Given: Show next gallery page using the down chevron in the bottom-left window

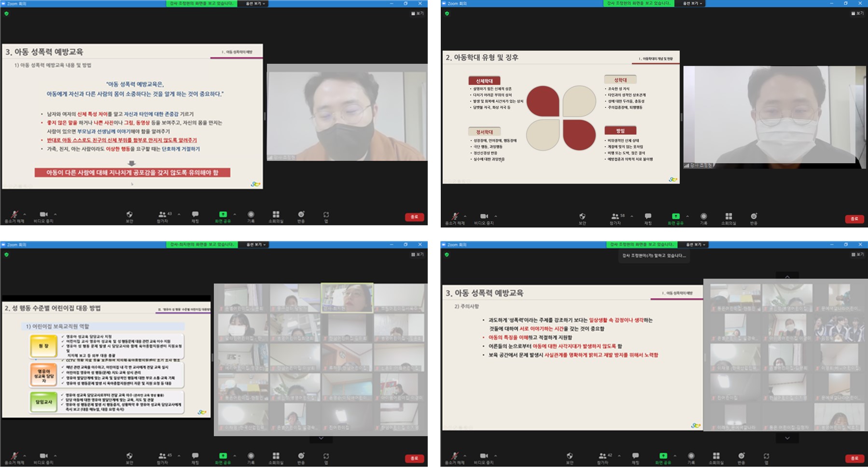Looking at the screenshot, I should pyautogui.click(x=321, y=439).
